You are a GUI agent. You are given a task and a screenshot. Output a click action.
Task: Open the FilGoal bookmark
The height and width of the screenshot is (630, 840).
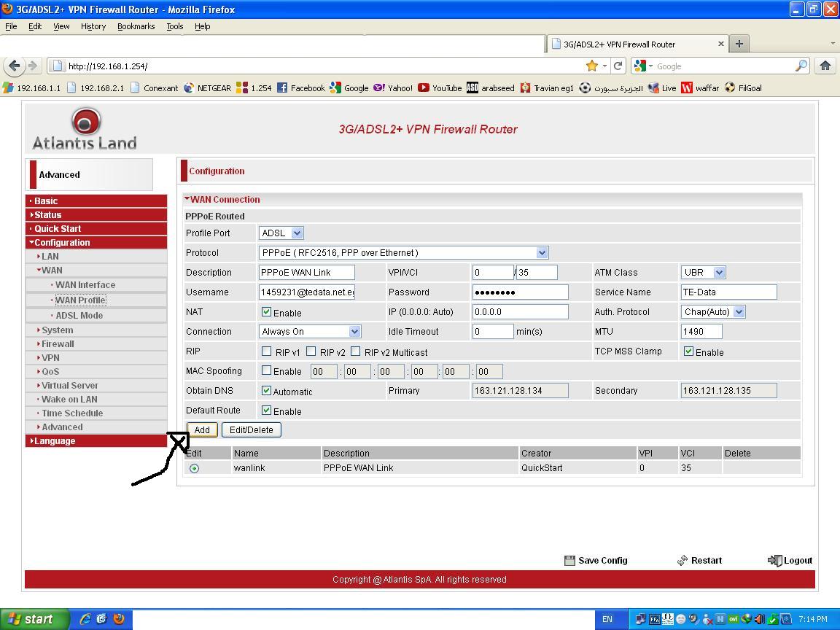pyautogui.click(x=743, y=87)
